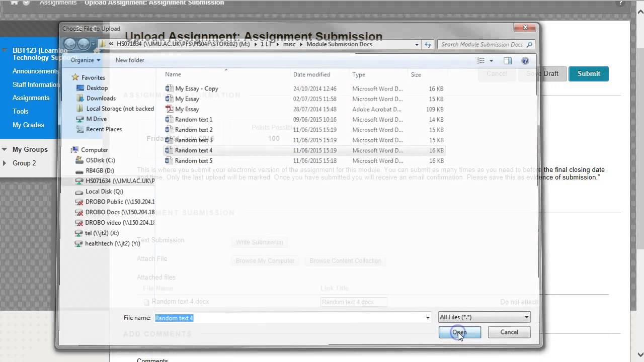Click the Back arrow in file dialog
Viewport: 644px width, 362px height.
pyautogui.click(x=70, y=44)
